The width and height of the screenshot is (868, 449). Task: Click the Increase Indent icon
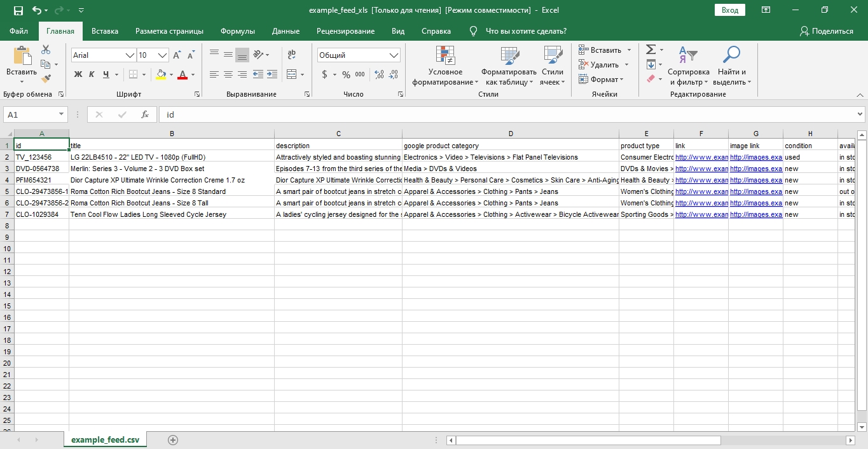272,74
